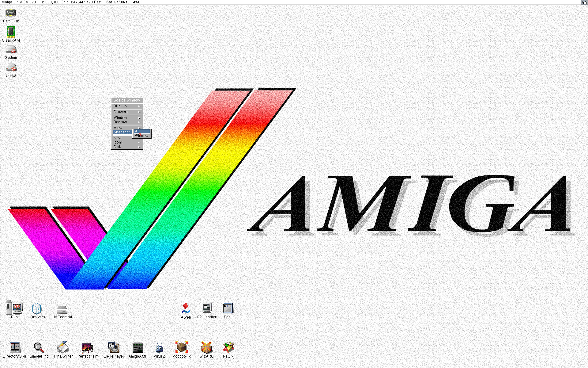
Task: Launch the AmigaAMP icon
Action: pyautogui.click(x=138, y=348)
